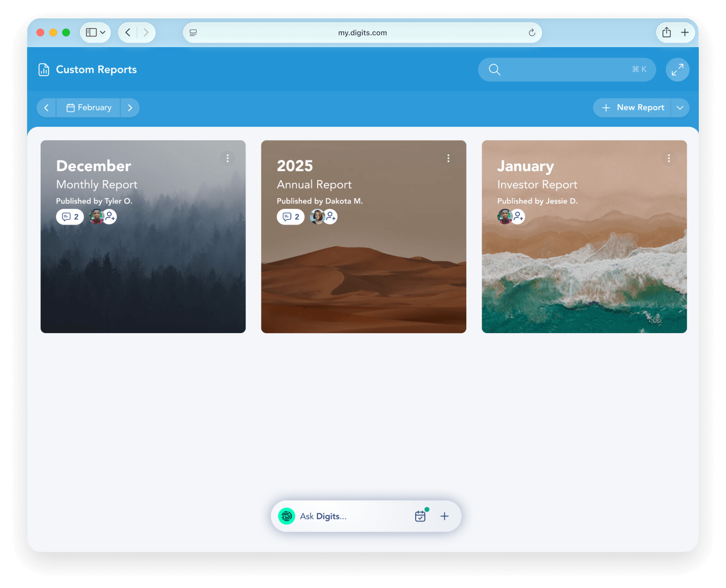
Task: Click Tyler O.'s avatar on December report
Action: pos(95,217)
